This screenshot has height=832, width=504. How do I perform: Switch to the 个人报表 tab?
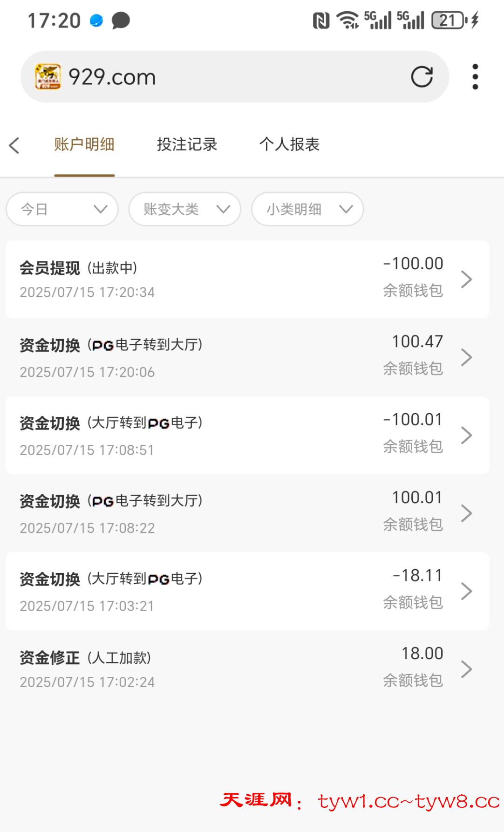(x=289, y=145)
